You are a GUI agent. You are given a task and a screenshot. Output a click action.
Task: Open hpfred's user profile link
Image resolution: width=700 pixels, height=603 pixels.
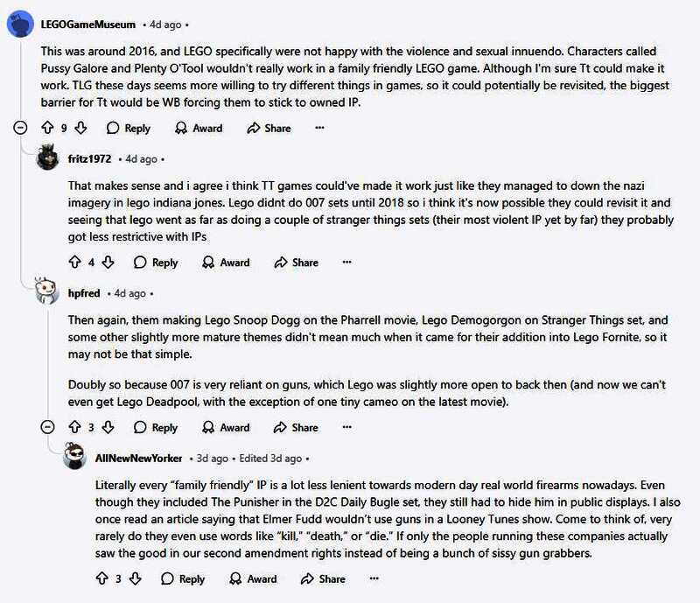pyautogui.click(x=84, y=292)
